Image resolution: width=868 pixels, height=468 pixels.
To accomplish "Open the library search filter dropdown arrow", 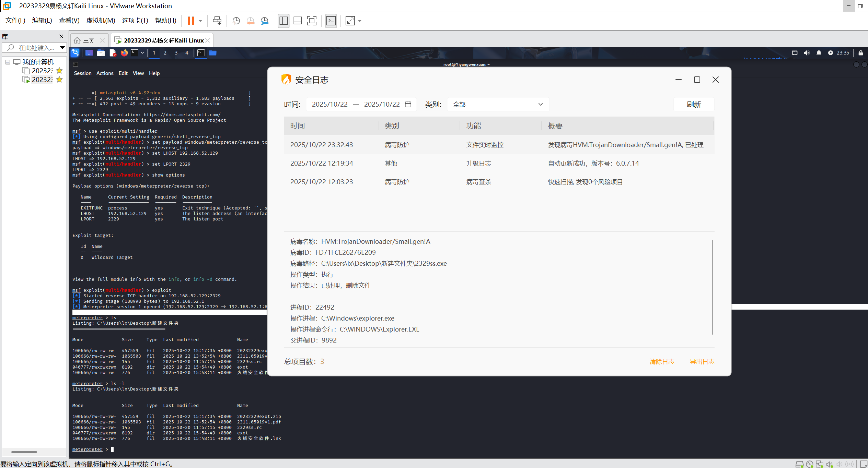I will pos(62,48).
